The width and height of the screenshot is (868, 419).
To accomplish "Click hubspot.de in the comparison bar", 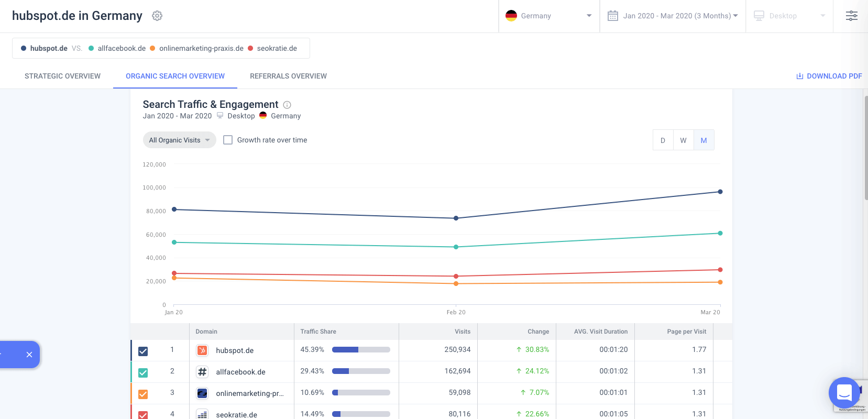I will (x=49, y=48).
